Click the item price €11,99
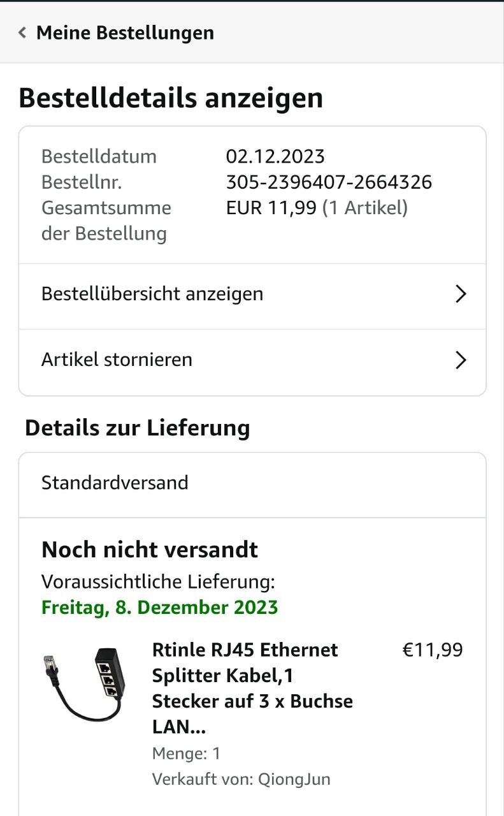The image size is (504, 816). 433,650
